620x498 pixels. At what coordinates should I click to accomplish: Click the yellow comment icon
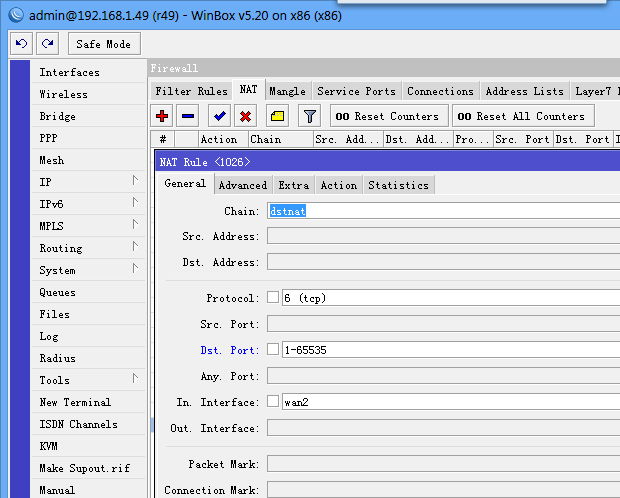(277, 116)
